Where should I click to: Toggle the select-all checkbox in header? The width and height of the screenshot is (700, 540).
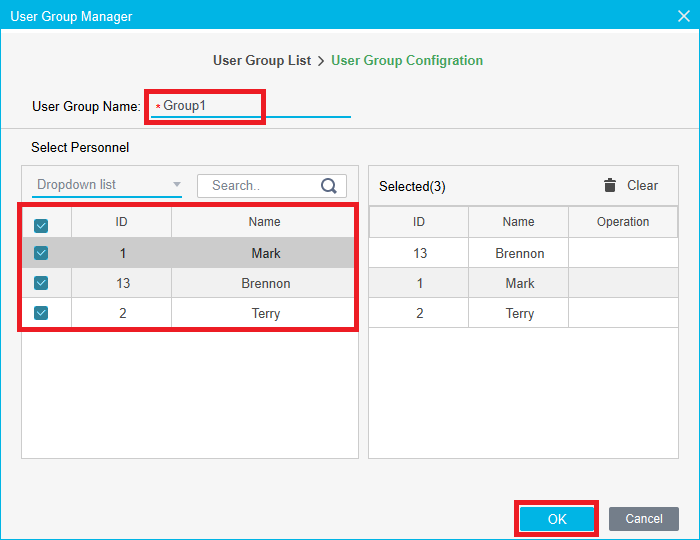coord(41,225)
